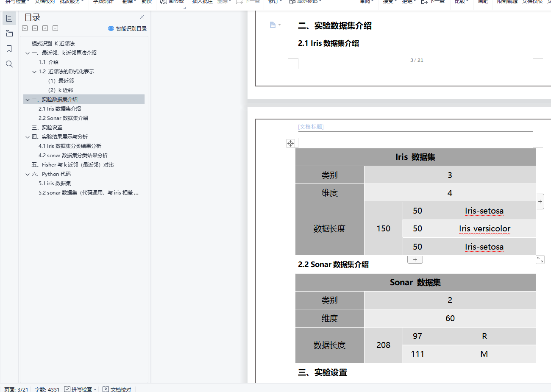
Task: Open 4.1 Iris 数据集分类结果分析 outline entry
Action: [70, 146]
